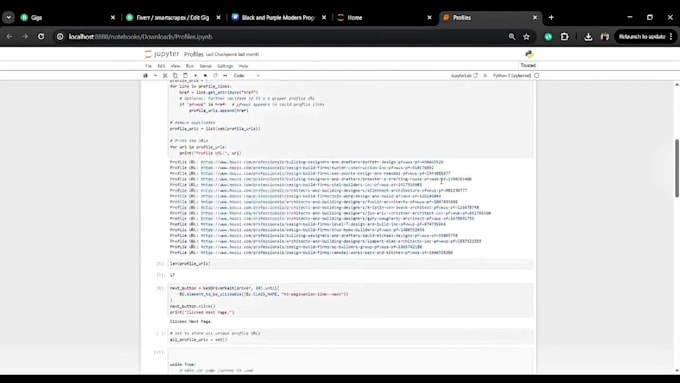This screenshot has height=383, width=680.
Task: Open a new browser tab
Action: [x=551, y=17]
